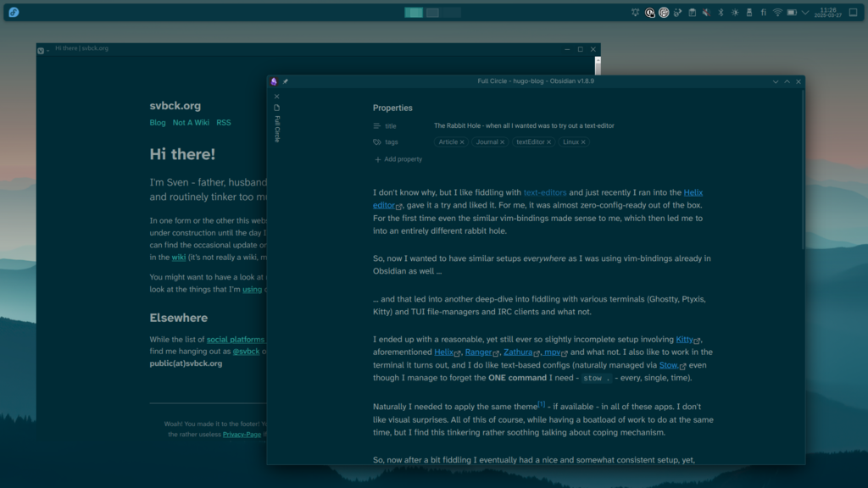Open the Blog link on svbck.org
Image resolution: width=868 pixels, height=488 pixels.
pos(157,122)
